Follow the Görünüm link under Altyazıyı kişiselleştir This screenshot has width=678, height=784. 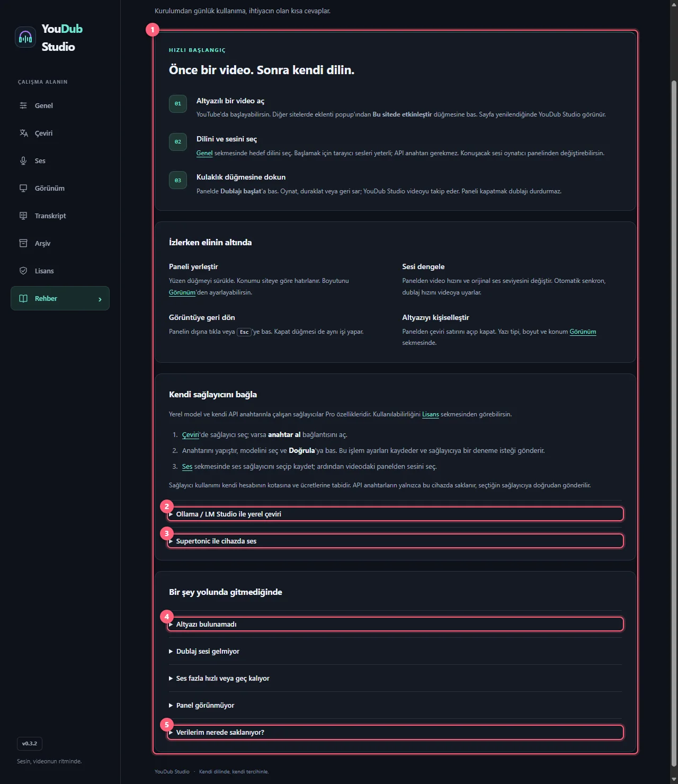583,332
